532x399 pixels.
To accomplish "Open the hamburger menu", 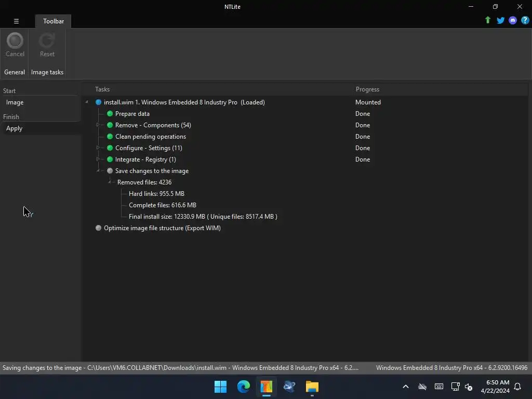I will click(x=16, y=21).
